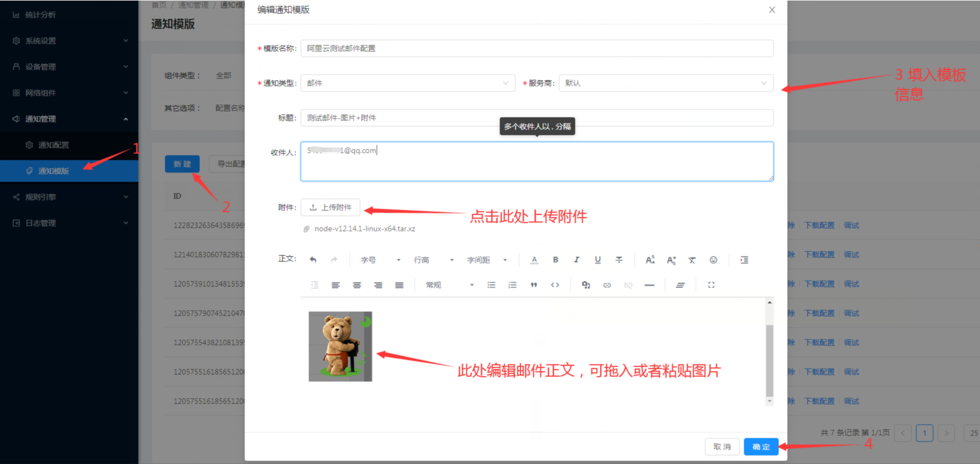Insert code block with brackets icon
980x464 pixels.
[x=555, y=285]
